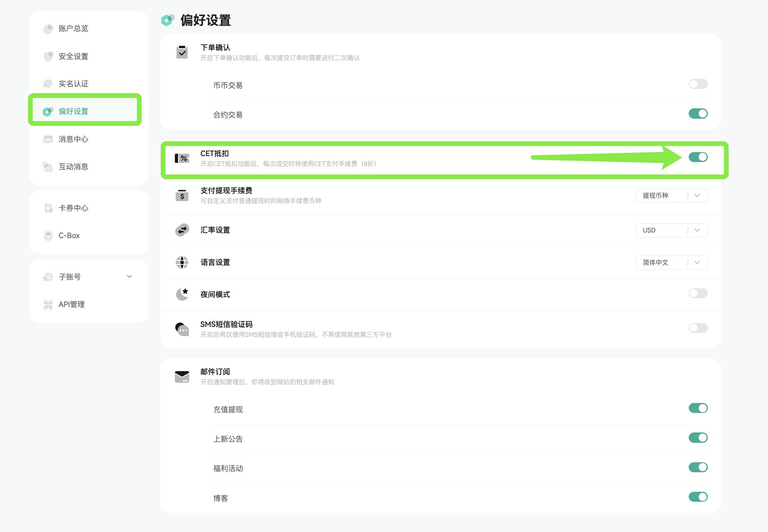
Task: Turn on SMS短信验证码 toggle
Action: point(698,328)
